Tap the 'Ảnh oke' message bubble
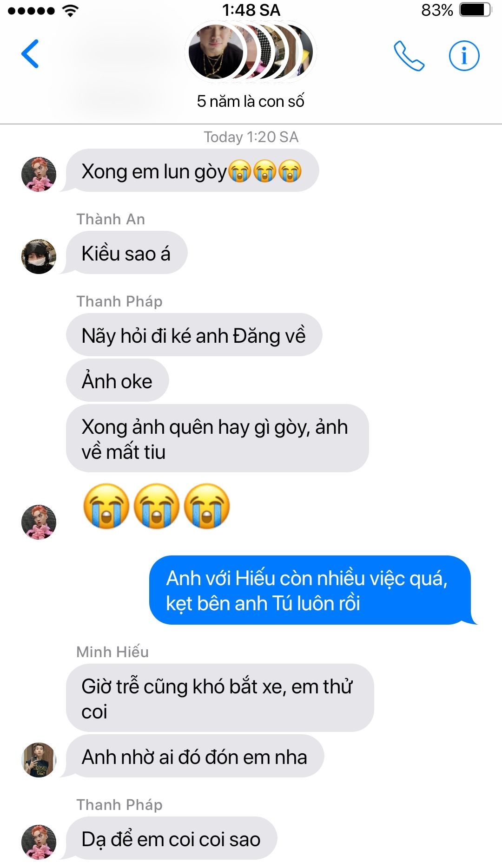 click(117, 381)
